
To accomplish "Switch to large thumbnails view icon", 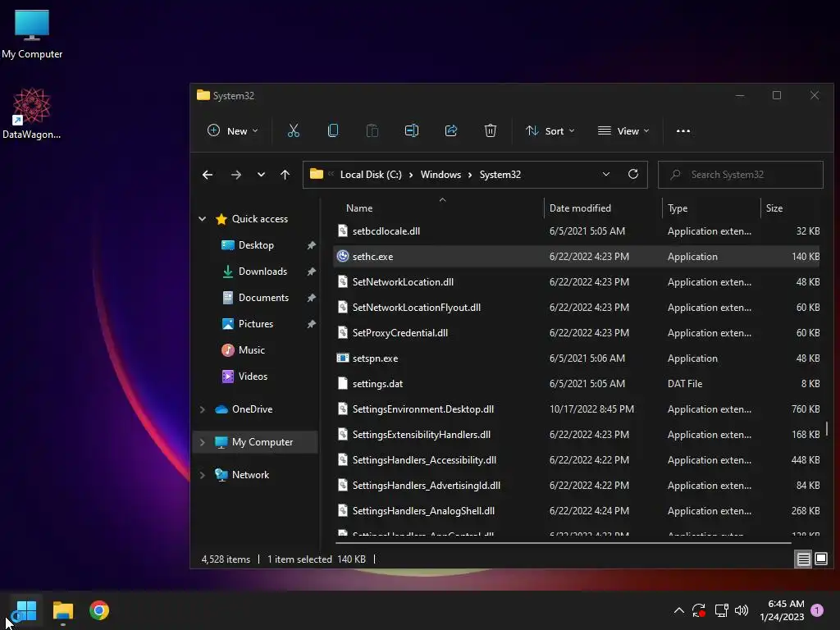I will click(x=821, y=559).
